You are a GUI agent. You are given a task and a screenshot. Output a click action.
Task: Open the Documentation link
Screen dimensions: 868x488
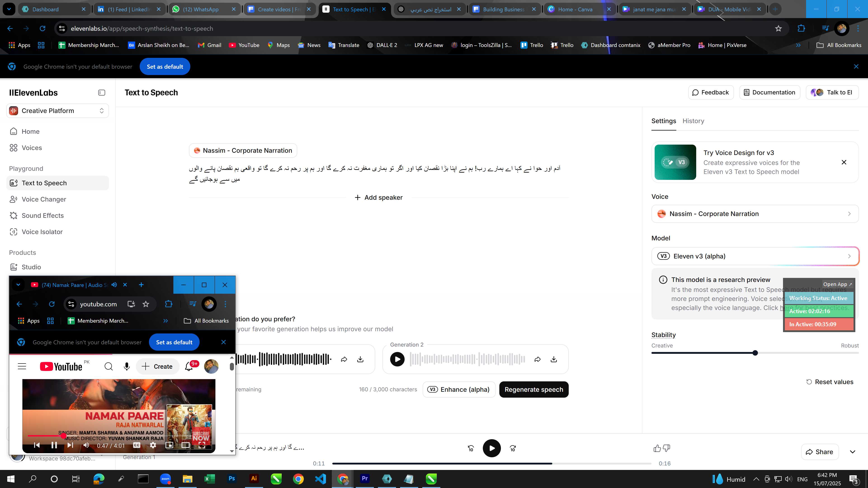click(x=769, y=92)
